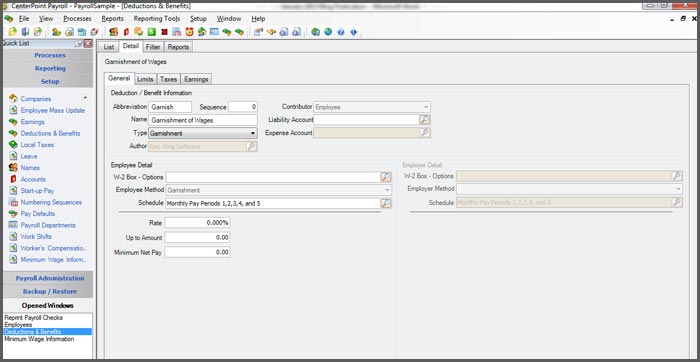
Task: Click the question mark help toolbar icon
Action: pyautogui.click(x=341, y=32)
